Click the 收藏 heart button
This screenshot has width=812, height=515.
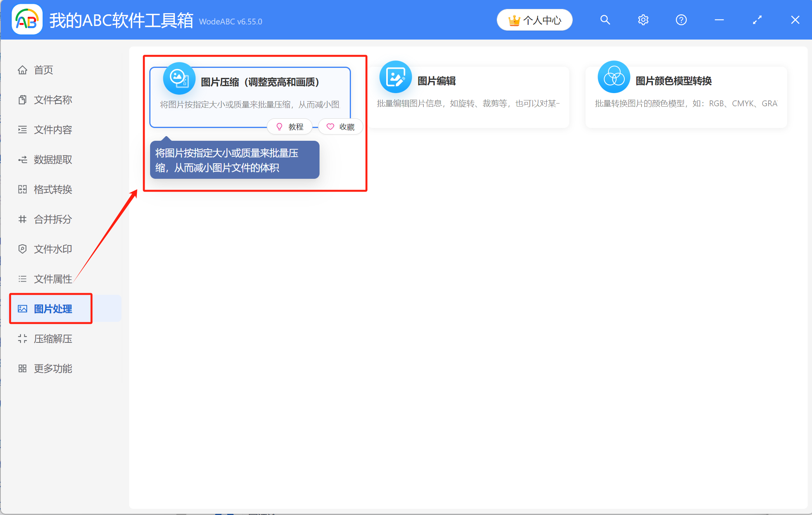click(x=340, y=127)
